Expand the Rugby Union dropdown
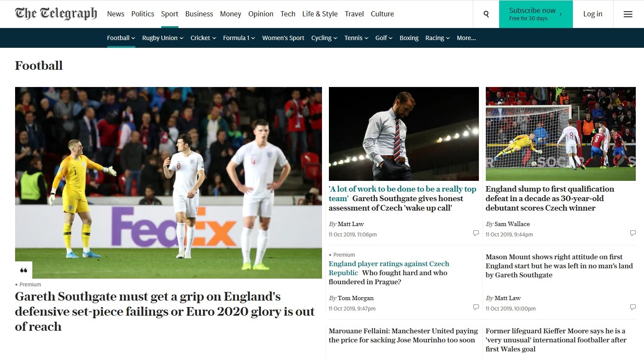 tap(163, 38)
